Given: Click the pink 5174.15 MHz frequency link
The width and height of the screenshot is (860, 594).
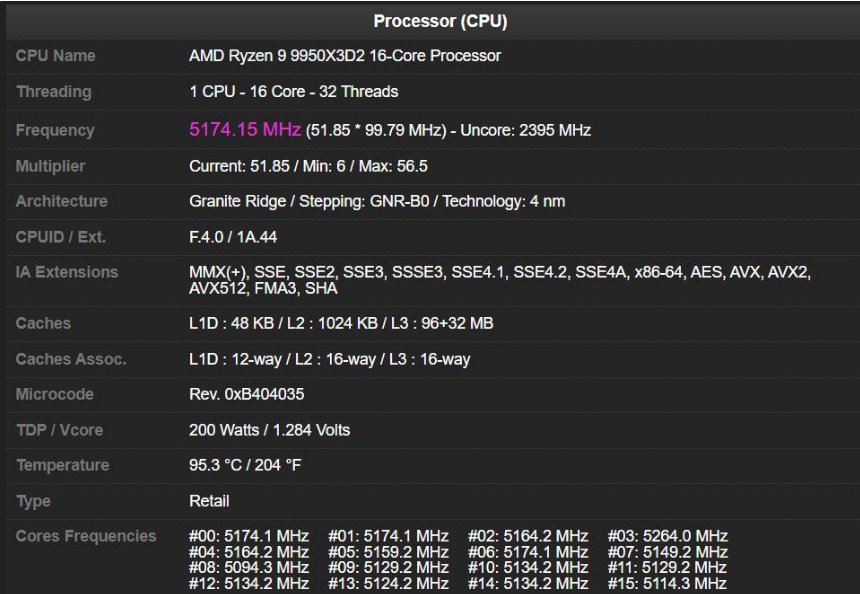Looking at the screenshot, I should tap(245, 129).
